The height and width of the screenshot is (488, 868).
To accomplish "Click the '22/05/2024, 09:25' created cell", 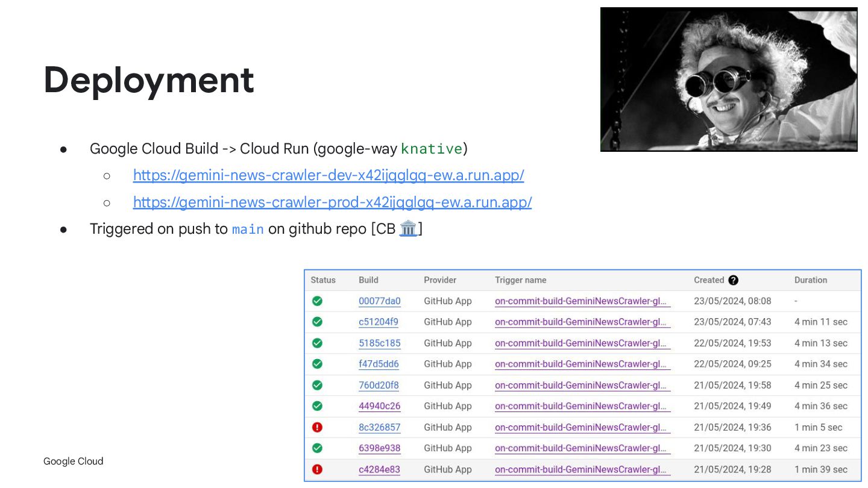I will 732,364.
